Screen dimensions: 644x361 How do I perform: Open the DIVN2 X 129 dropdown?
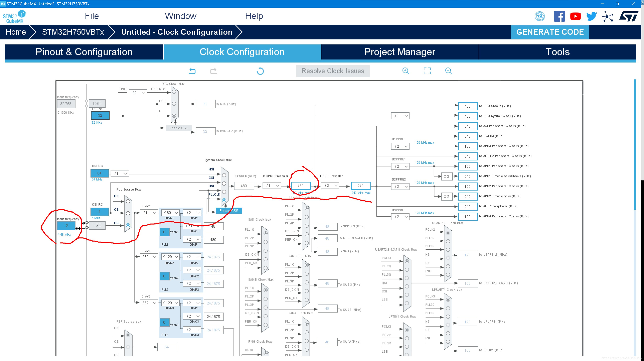[x=171, y=257]
